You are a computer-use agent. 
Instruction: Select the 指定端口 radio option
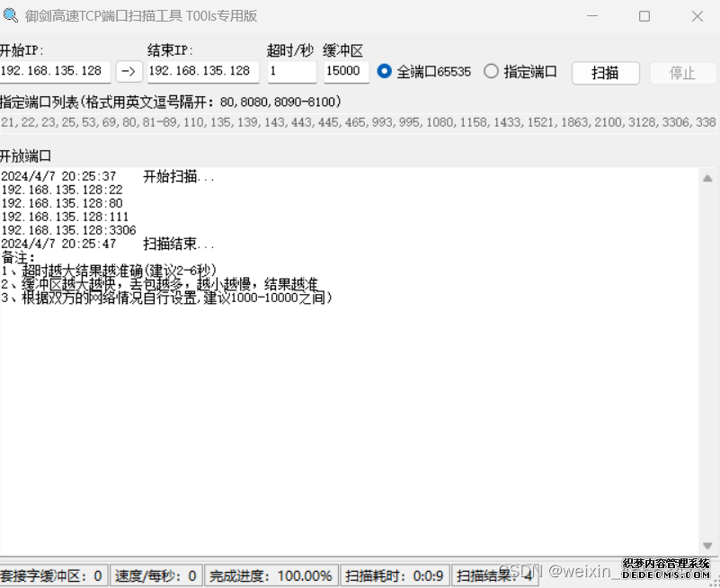pyautogui.click(x=491, y=72)
